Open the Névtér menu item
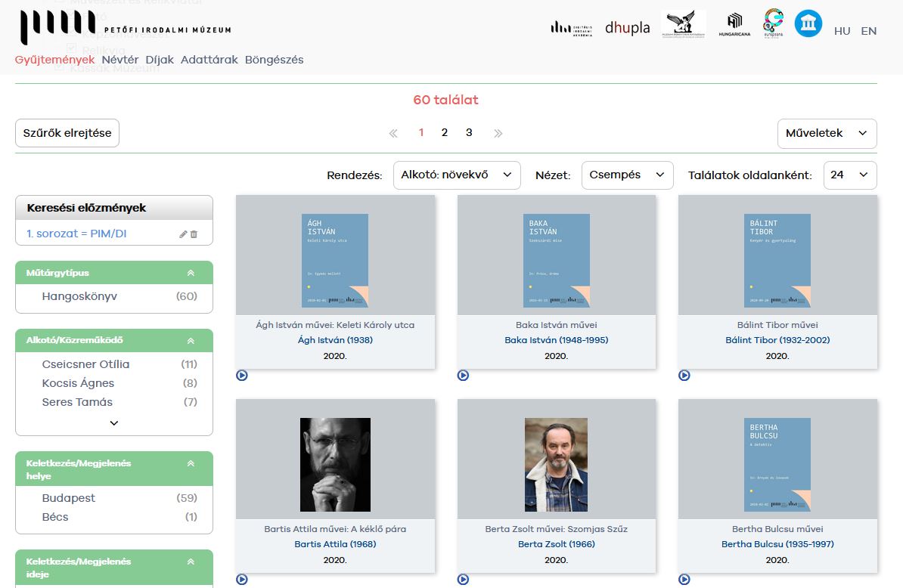The image size is (903, 588). point(119,60)
